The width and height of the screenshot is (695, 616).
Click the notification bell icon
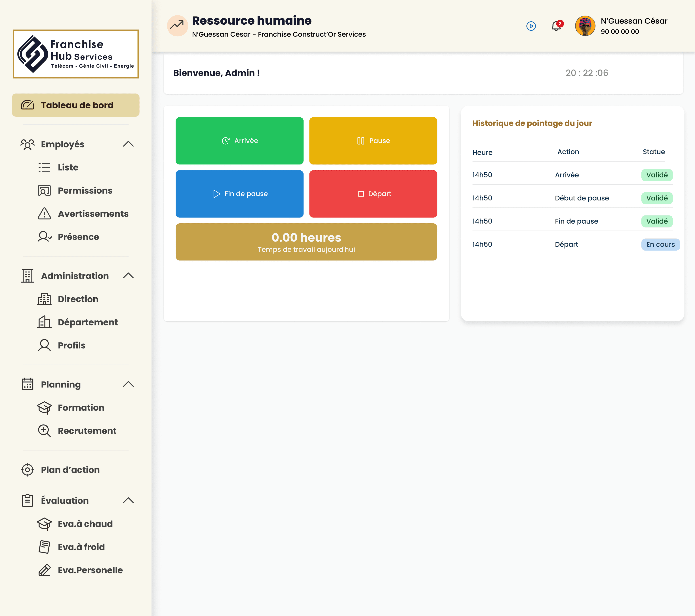coord(556,26)
